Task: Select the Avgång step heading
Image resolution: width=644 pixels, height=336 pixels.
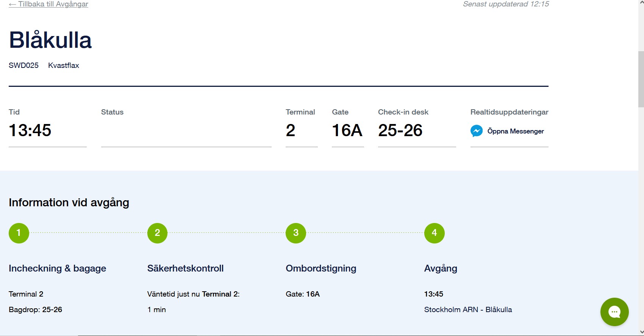Action: pos(441,268)
